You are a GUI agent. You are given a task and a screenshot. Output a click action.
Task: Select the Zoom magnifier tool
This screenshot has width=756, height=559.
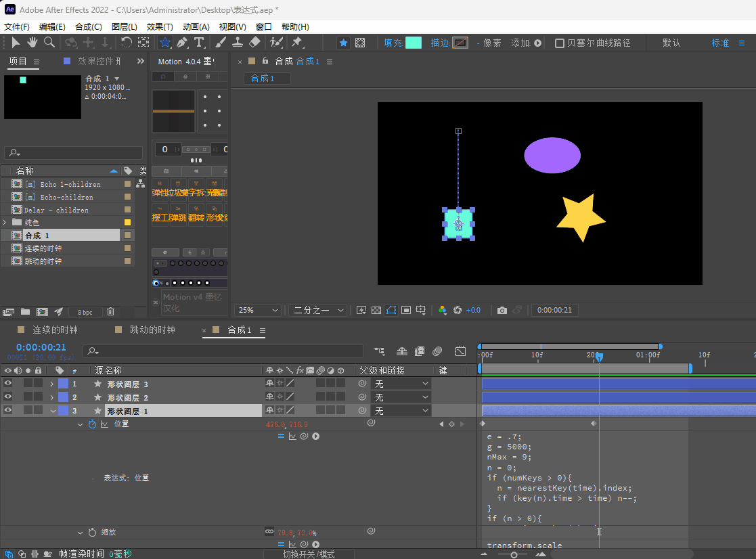(x=49, y=43)
